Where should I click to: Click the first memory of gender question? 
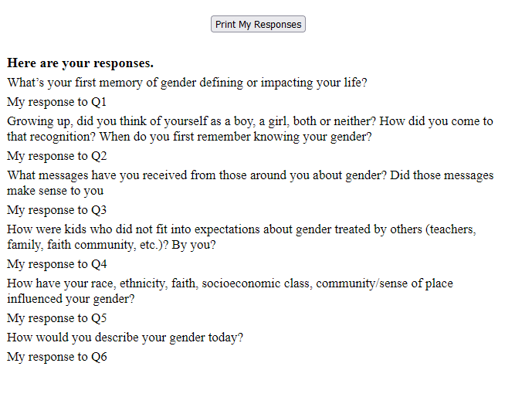coord(187,83)
